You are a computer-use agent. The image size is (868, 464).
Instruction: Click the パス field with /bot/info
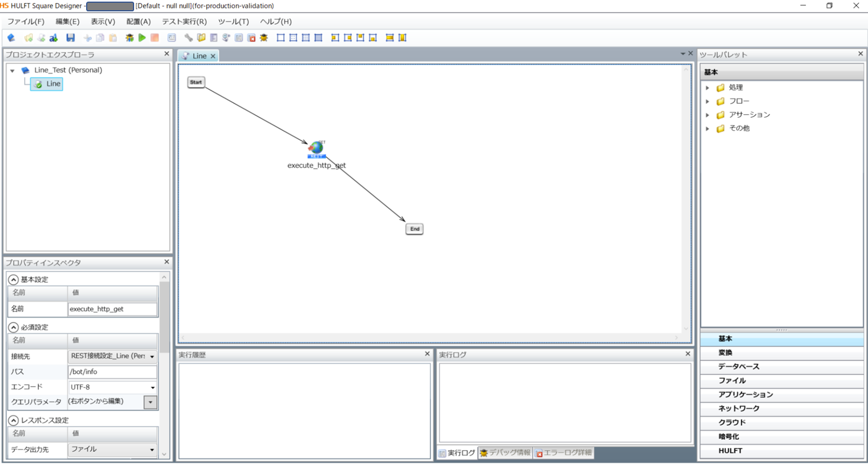pos(113,372)
